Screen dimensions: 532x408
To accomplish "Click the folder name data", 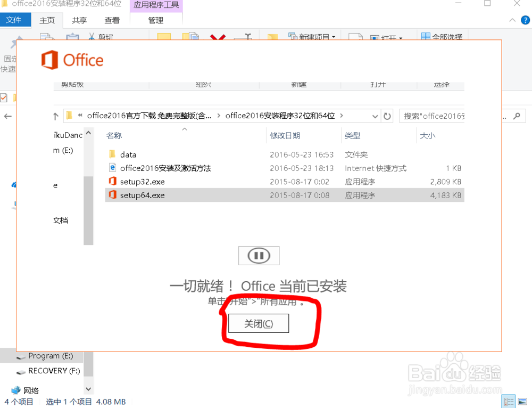I will coord(128,155).
